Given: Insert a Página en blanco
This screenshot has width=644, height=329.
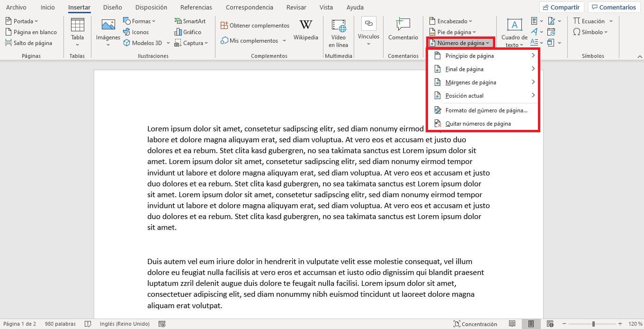Looking at the screenshot, I should pos(31,32).
